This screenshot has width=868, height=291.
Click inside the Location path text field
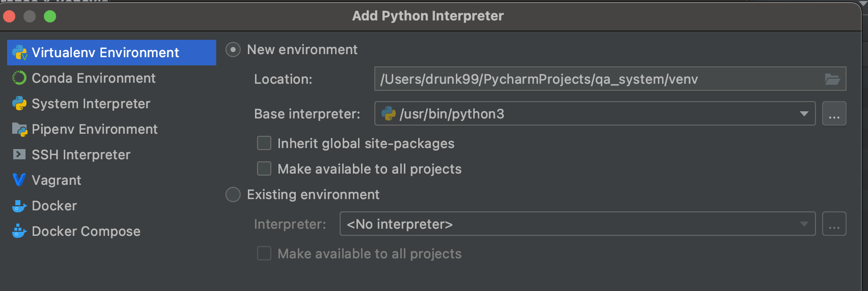pos(597,79)
